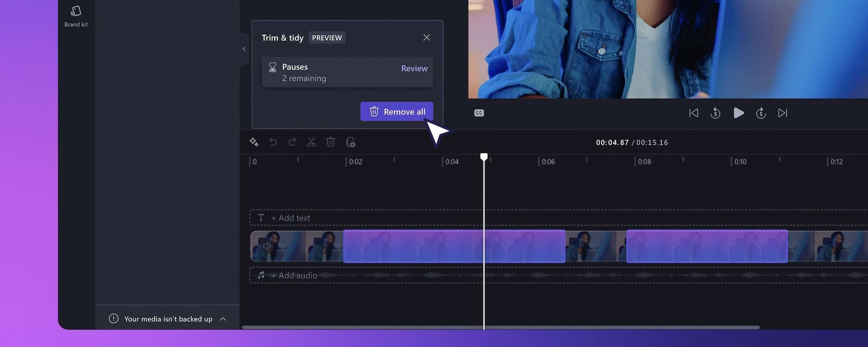Play the video preview
868x347 pixels.
[739, 113]
